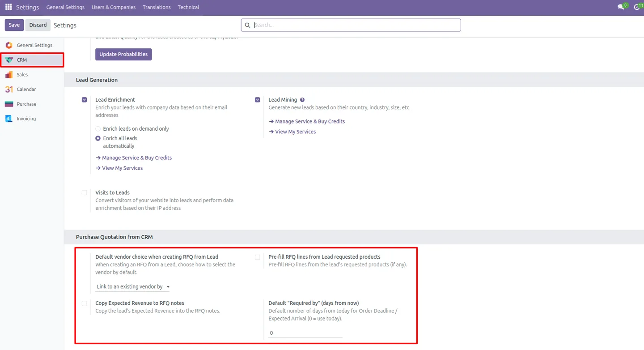Open the Purchase settings section

coord(32,104)
